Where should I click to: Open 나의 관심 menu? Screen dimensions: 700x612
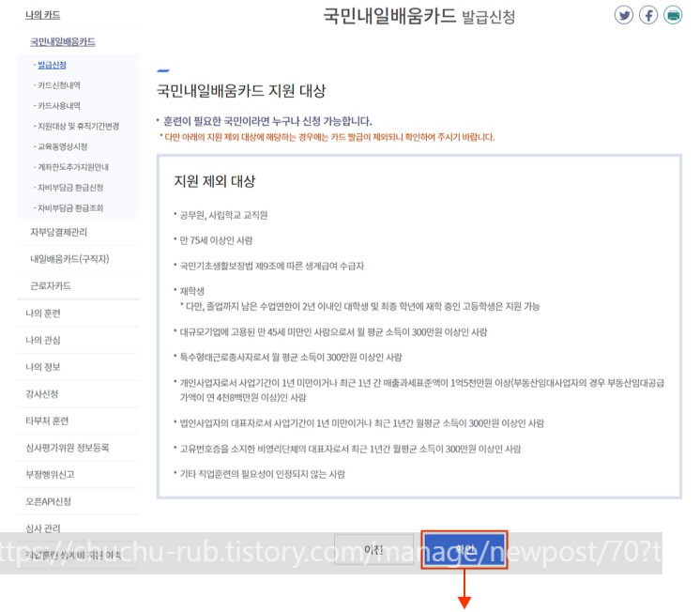click(x=43, y=340)
